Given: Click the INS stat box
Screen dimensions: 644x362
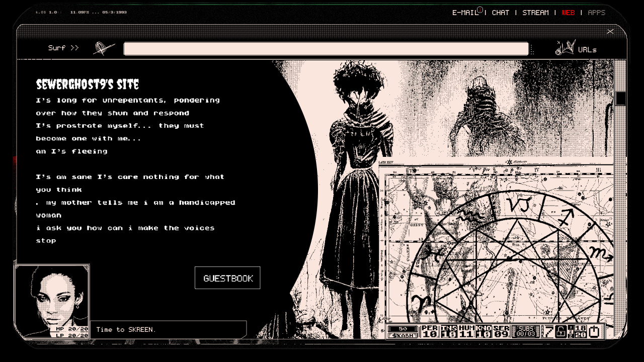Looking at the screenshot, I should tap(449, 331).
